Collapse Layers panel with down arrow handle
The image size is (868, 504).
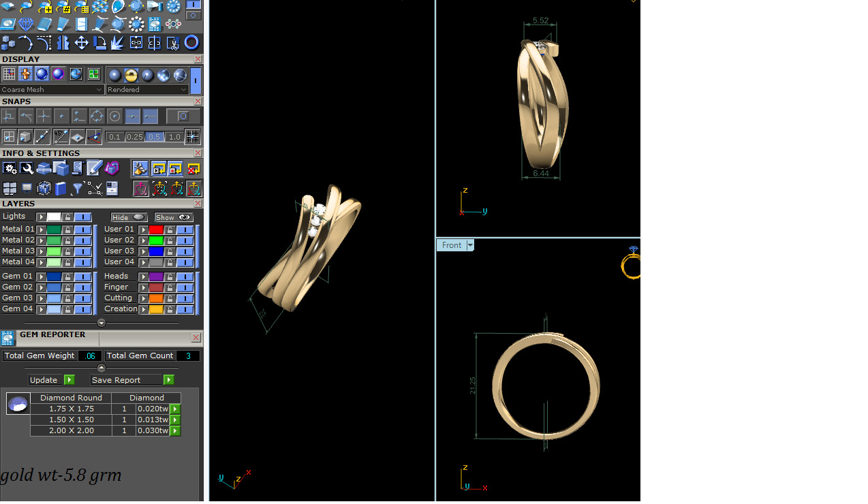(102, 323)
